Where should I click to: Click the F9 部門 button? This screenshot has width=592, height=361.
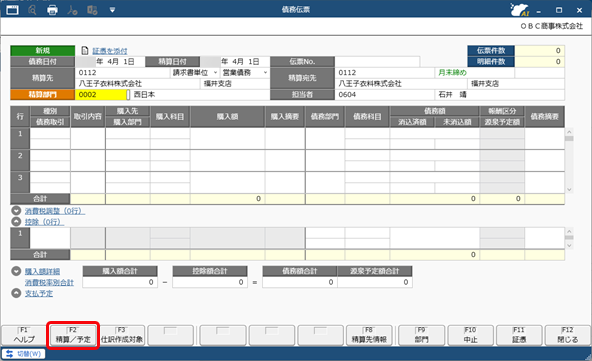pos(421,335)
